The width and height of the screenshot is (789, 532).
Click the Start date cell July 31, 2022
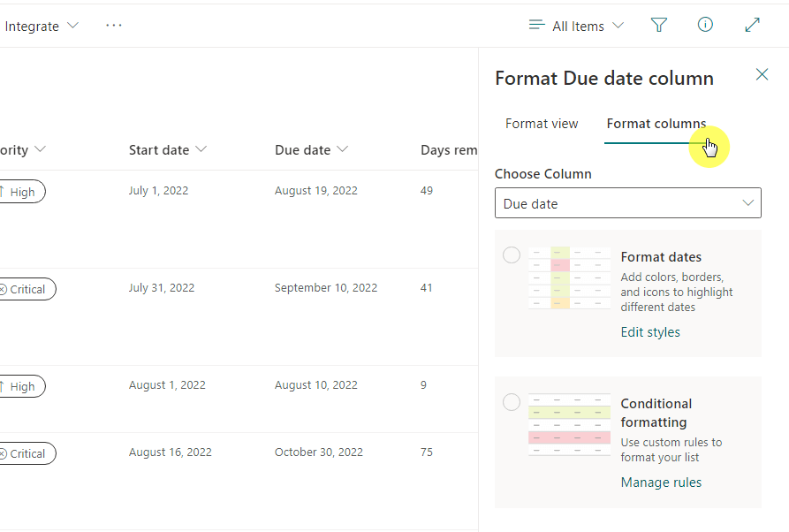162,288
